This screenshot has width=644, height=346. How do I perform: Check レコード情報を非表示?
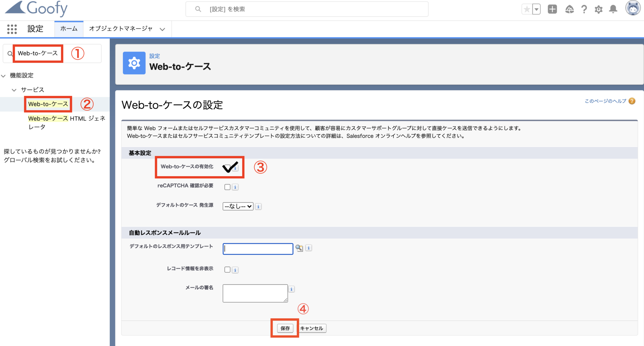(x=227, y=270)
